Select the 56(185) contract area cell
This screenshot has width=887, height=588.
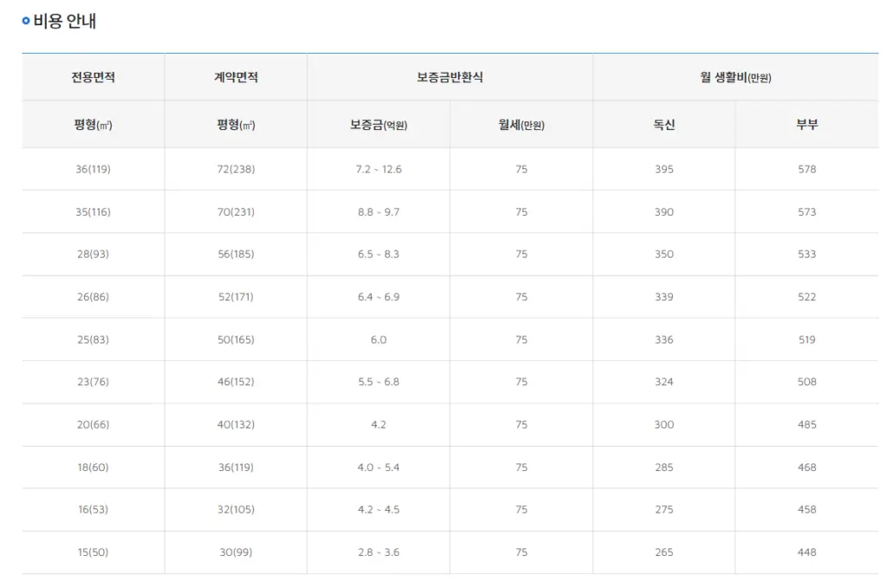[236, 255]
